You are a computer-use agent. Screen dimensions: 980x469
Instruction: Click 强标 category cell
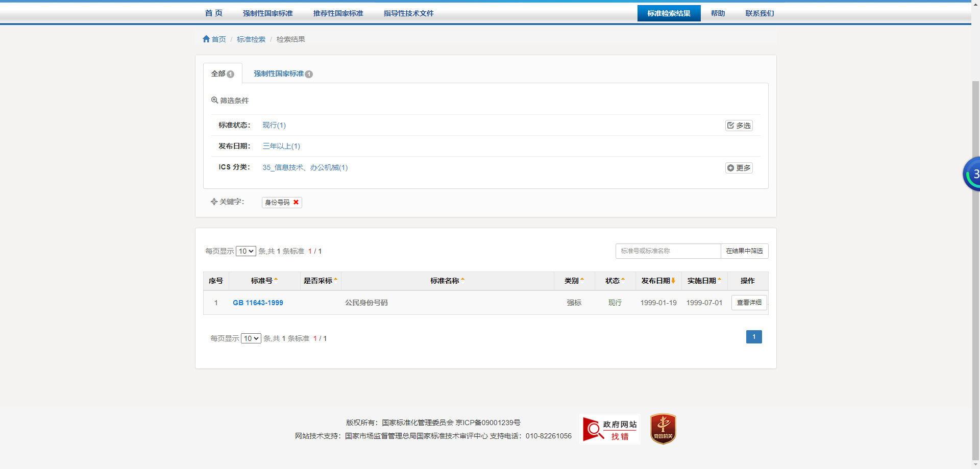point(574,303)
